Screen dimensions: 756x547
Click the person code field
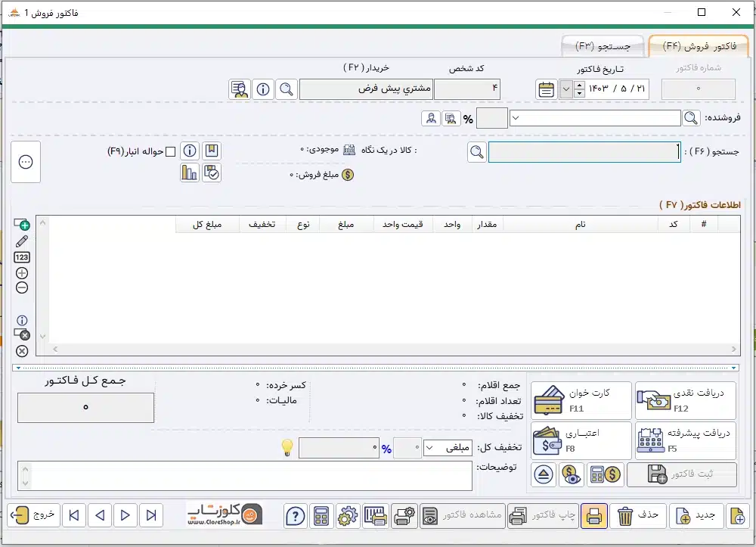(467, 89)
